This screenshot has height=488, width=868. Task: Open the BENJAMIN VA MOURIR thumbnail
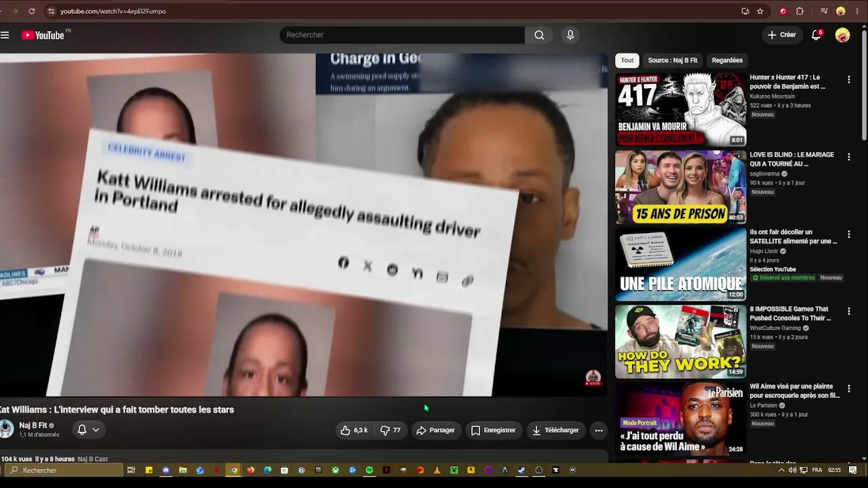pos(681,110)
